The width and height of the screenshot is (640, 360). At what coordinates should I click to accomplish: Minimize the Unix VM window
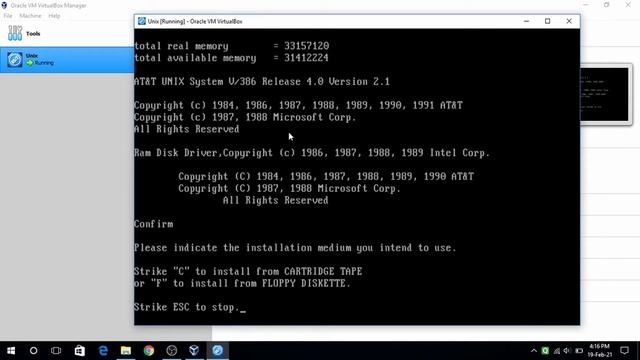coord(527,21)
